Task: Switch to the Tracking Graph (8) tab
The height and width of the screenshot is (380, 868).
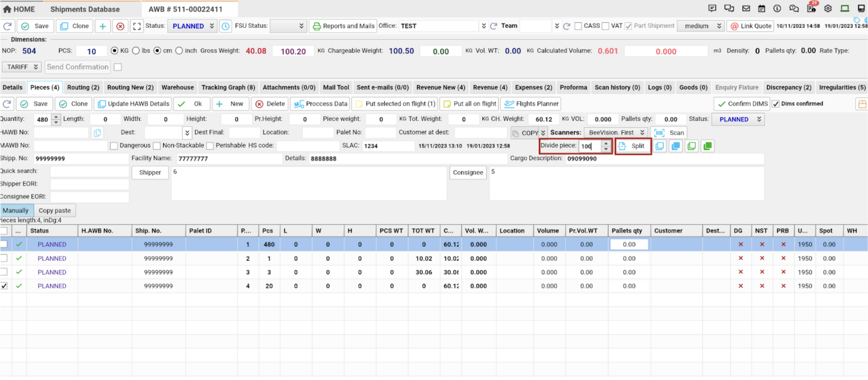Action: coord(228,88)
